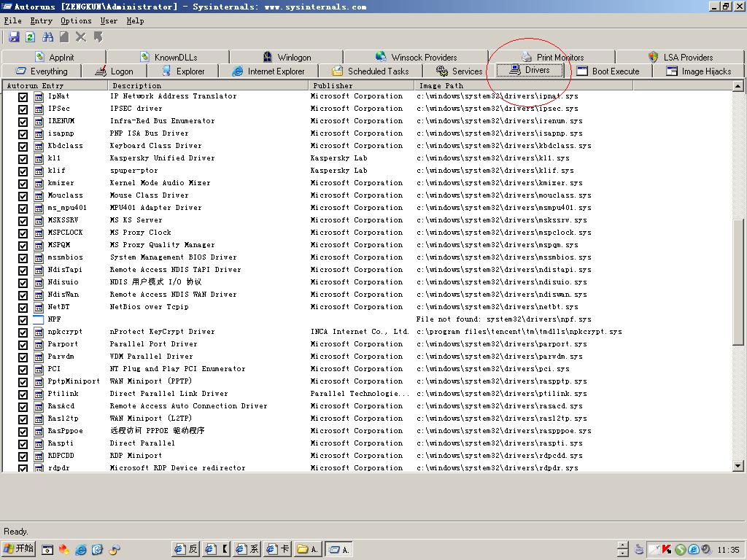
Task: Open Find with the binoculars icon
Action: [47, 37]
